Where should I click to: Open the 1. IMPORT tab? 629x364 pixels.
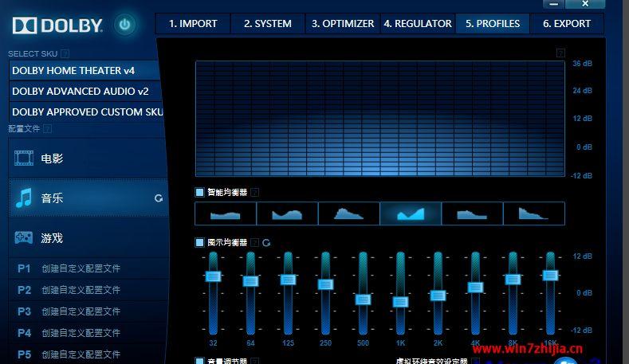[193, 24]
